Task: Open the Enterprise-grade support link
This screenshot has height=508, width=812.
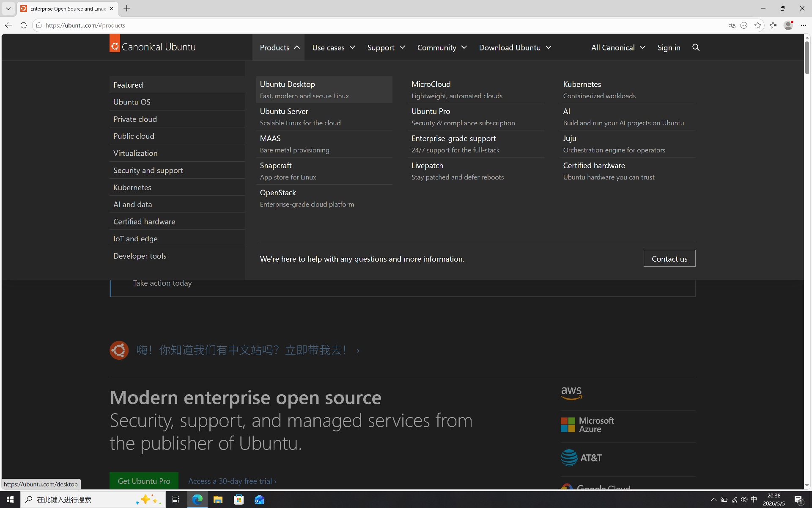Action: [476, 144]
